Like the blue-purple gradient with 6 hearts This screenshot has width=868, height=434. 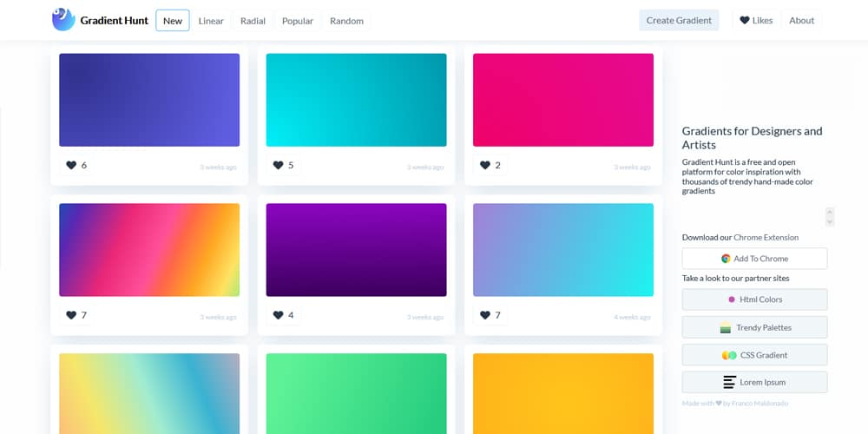click(71, 165)
